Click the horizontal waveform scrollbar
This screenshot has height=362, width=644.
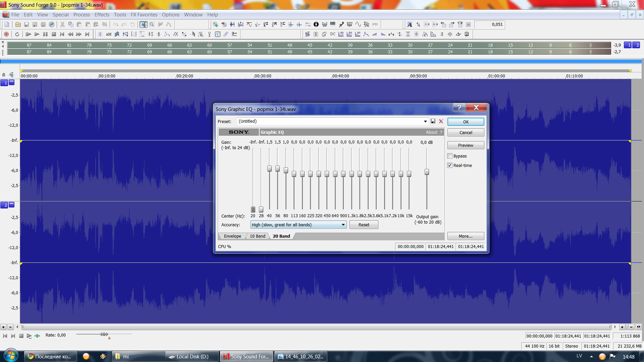pyautogui.click(x=316, y=327)
